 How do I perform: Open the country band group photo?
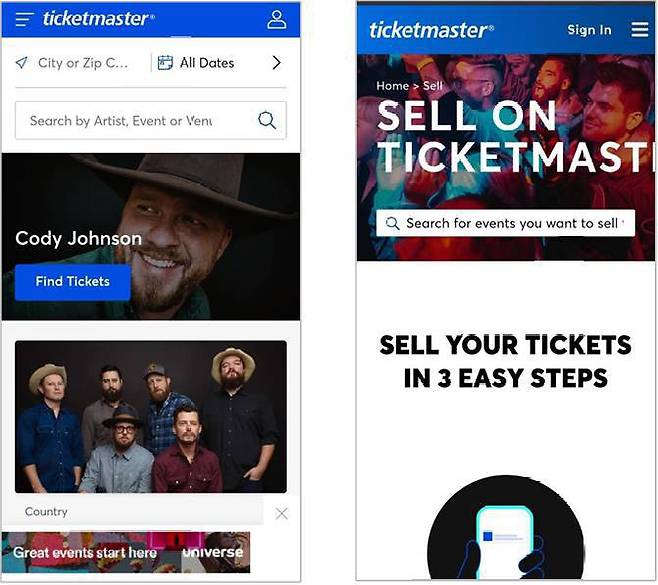coord(151,417)
